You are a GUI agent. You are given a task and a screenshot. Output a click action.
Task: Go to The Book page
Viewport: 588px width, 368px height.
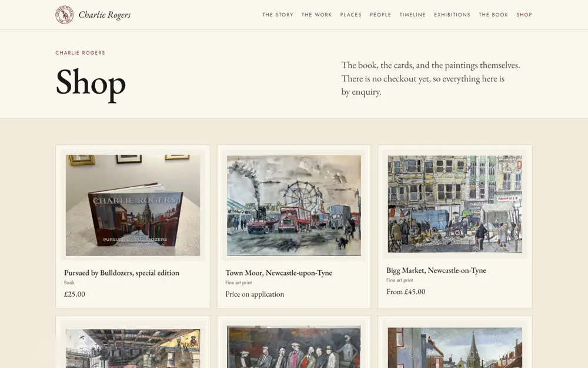493,15
